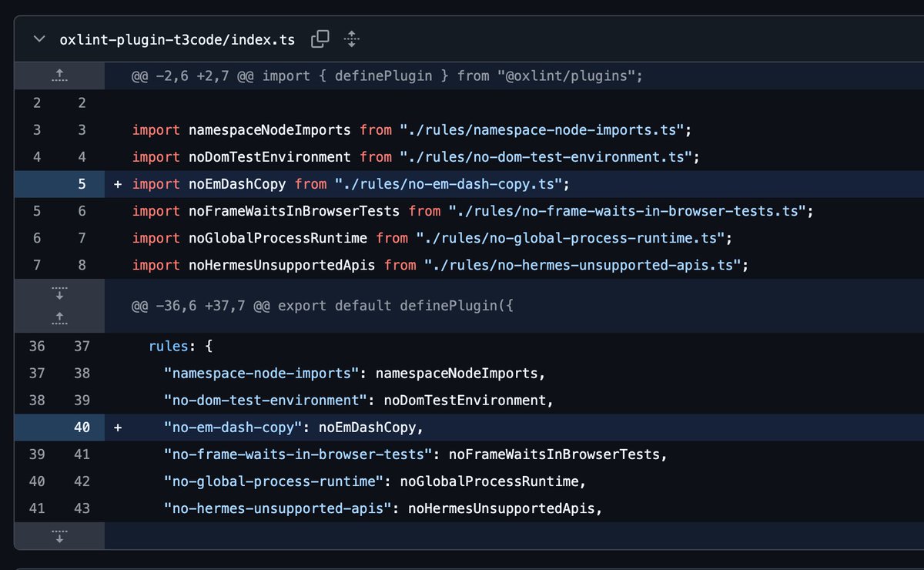
Task: Click old line number 36
Action: coord(37,347)
